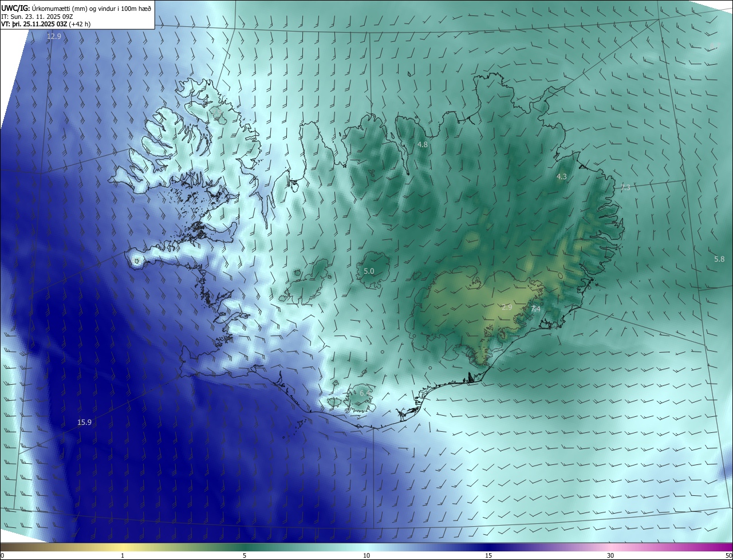Click the 5.0 value label on the map
Image resolution: width=733 pixels, height=560 pixels.
(x=369, y=271)
